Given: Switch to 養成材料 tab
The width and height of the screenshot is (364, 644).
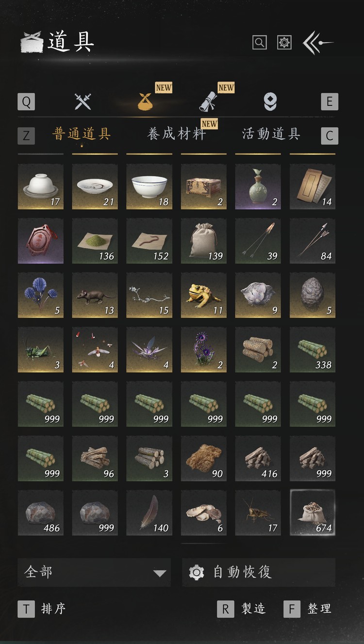Looking at the screenshot, I should [177, 134].
